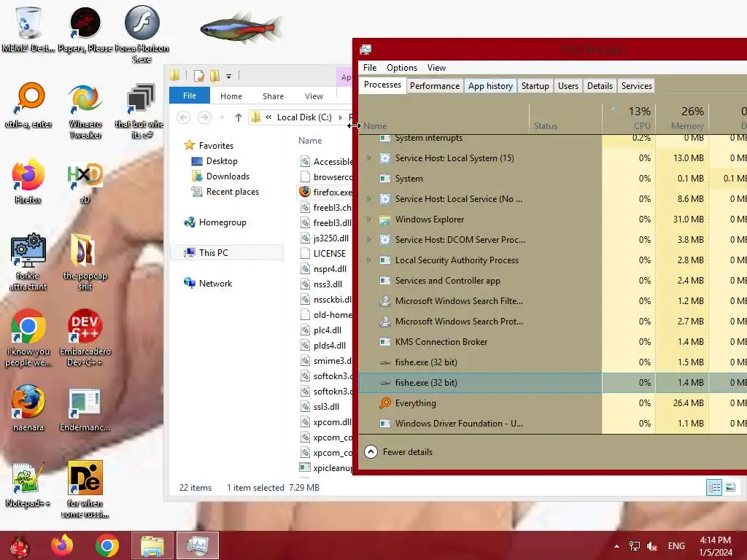747x560 pixels.
Task: Switch Explorer to large icons view
Action: pyautogui.click(x=729, y=488)
